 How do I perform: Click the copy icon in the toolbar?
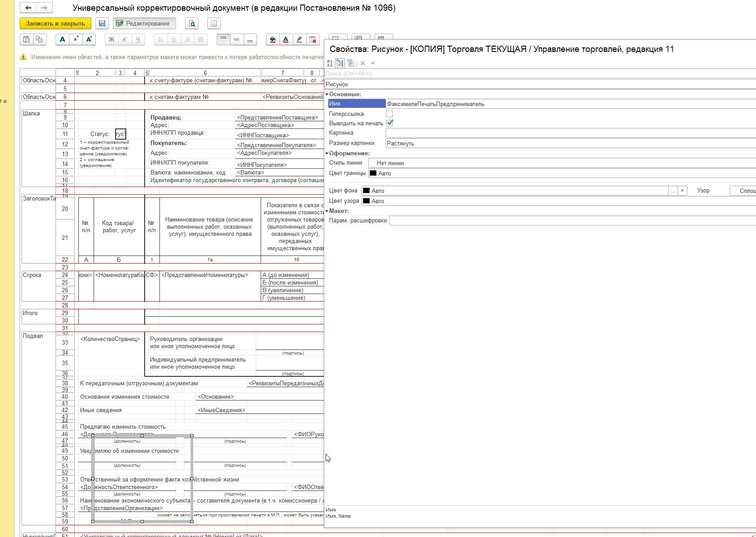(x=39, y=39)
